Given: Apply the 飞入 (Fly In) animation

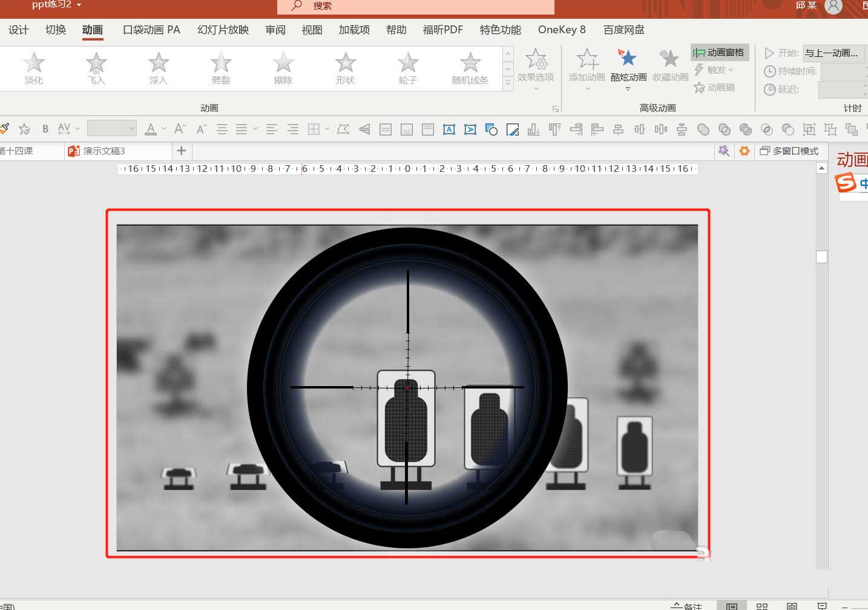Looking at the screenshot, I should (x=96, y=67).
